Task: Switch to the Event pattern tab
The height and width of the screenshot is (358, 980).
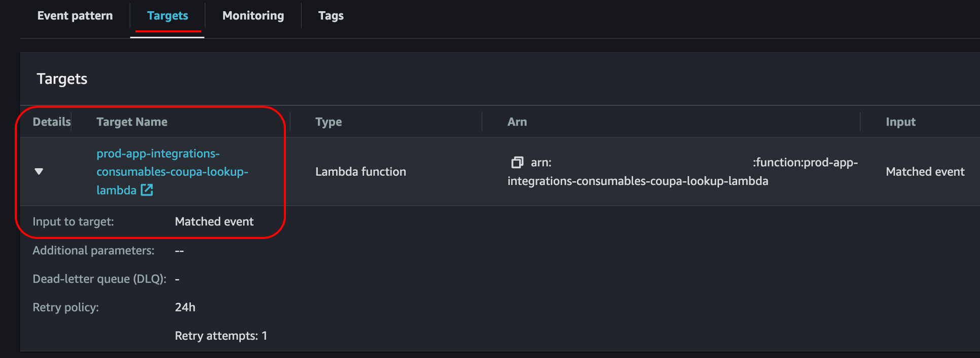Action: (75, 16)
